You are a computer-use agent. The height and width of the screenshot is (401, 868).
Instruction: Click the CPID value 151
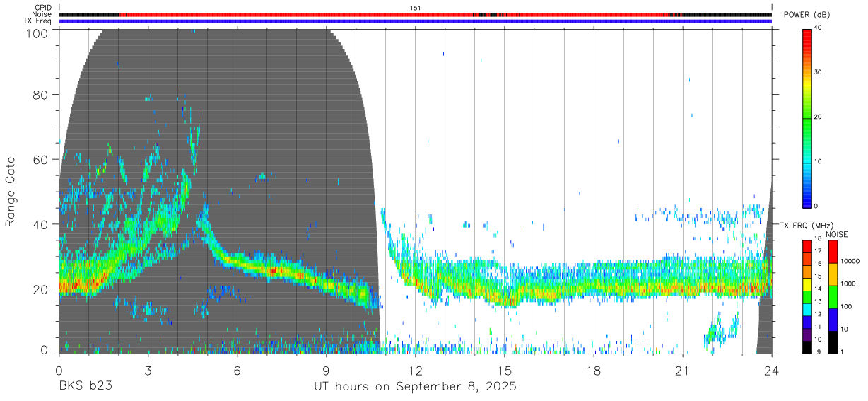(416, 8)
